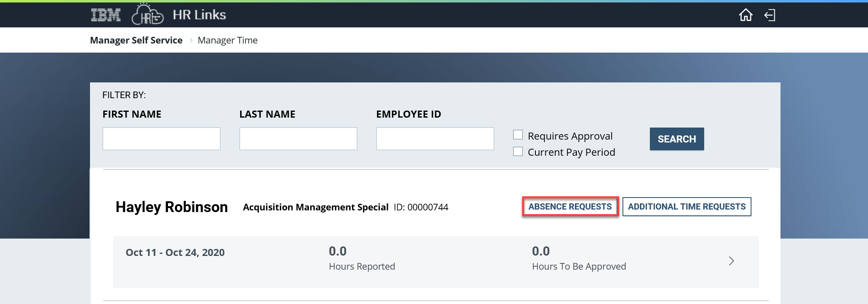Focus the Last Name filter field
This screenshot has width=868, height=304.
coord(298,139)
